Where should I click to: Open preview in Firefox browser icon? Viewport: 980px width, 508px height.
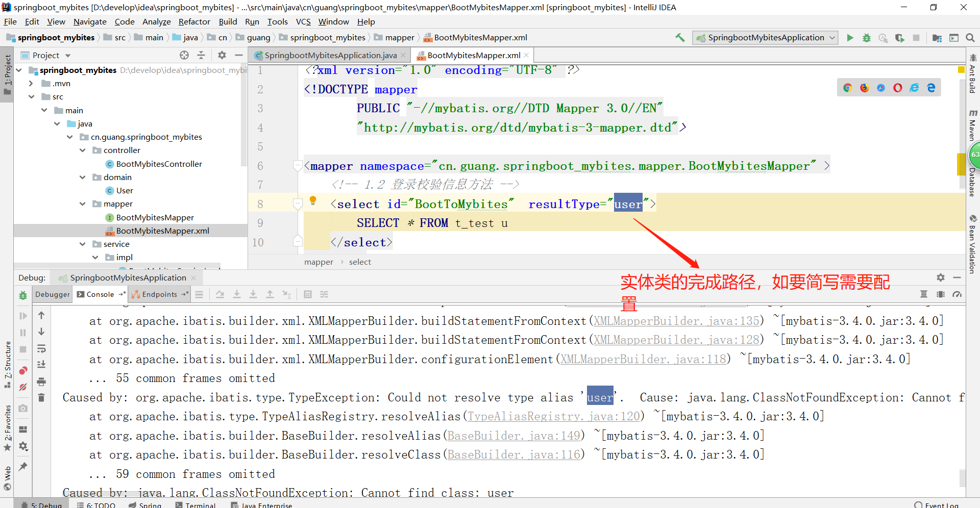click(x=864, y=88)
